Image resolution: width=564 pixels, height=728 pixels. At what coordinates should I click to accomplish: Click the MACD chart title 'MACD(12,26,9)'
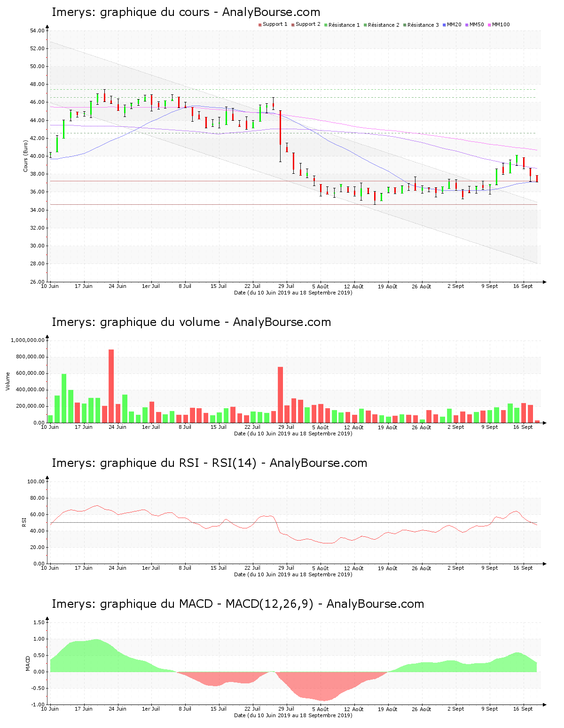pyautogui.click(x=269, y=604)
